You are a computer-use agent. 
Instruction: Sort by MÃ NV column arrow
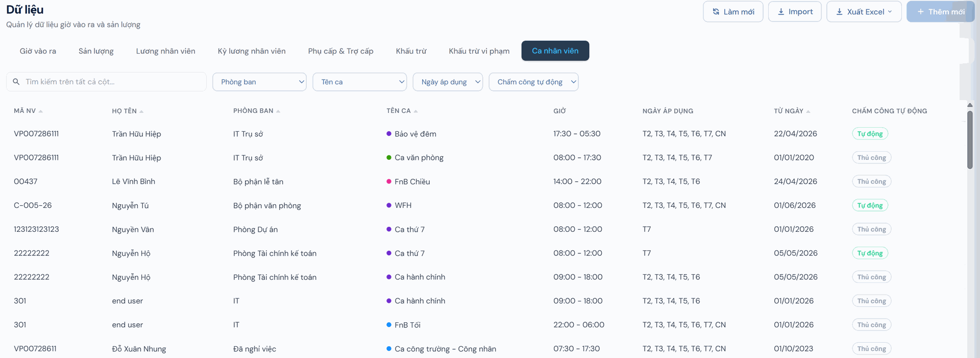click(x=41, y=111)
